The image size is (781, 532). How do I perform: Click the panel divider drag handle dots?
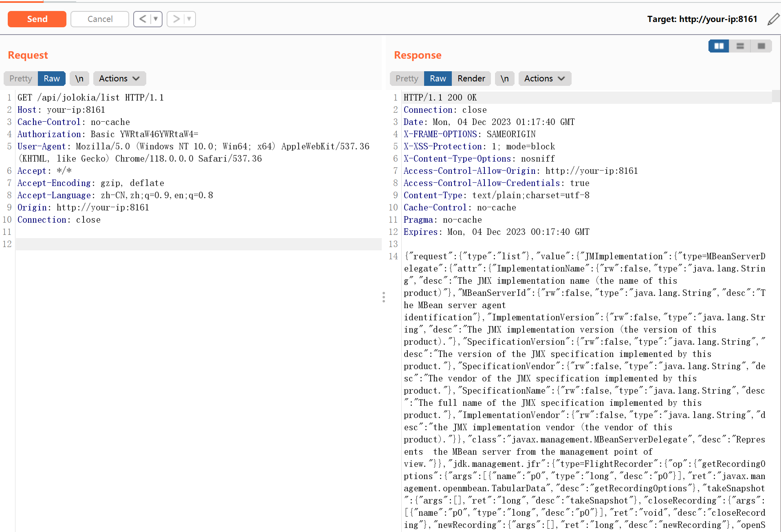point(383,297)
